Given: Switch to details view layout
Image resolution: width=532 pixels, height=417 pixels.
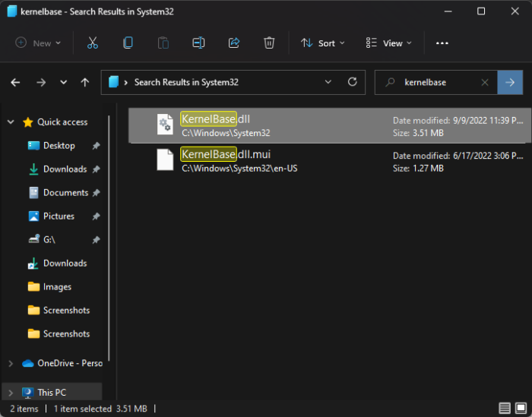Looking at the screenshot, I should point(505,409).
